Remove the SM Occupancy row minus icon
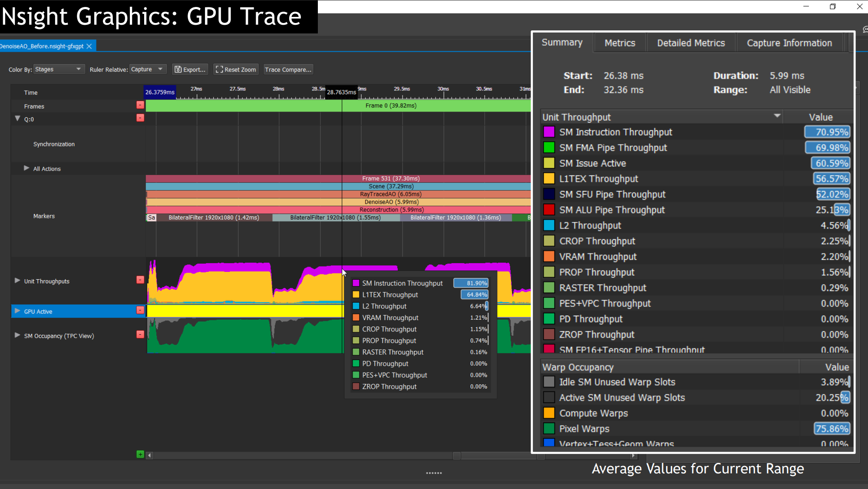This screenshot has width=868, height=489. [x=140, y=334]
